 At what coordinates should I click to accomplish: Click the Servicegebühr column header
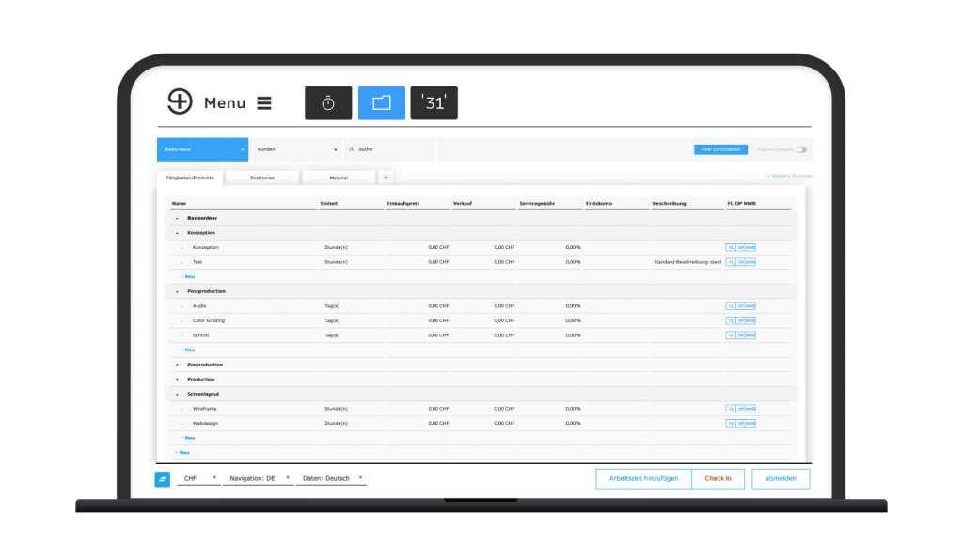click(537, 204)
